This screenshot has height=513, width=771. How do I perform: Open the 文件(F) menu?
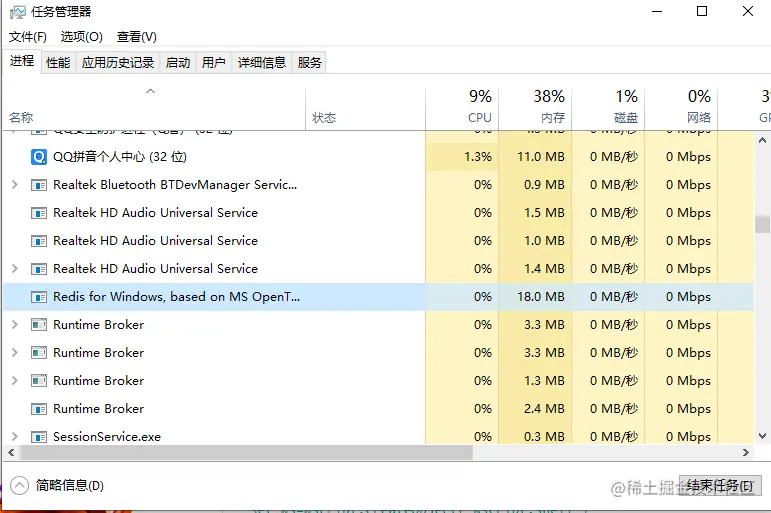(x=28, y=37)
